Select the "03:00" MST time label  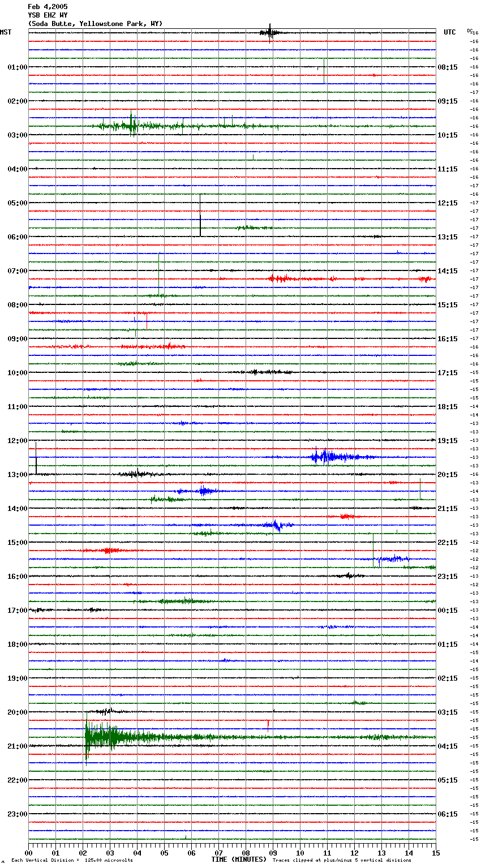click(18, 135)
